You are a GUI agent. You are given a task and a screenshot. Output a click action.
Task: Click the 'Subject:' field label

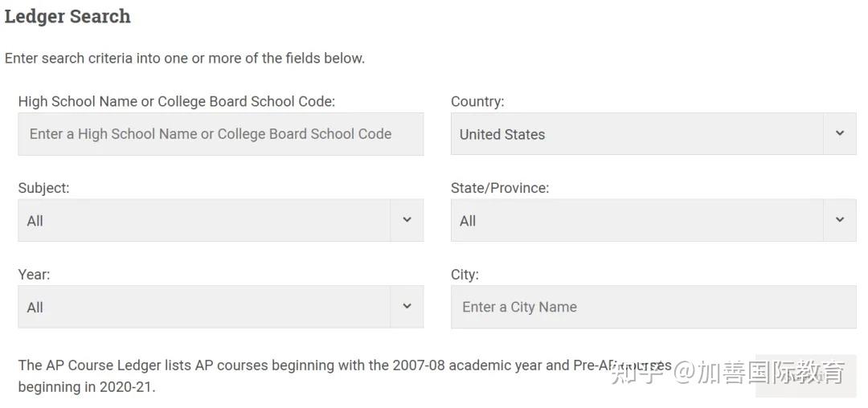43,188
